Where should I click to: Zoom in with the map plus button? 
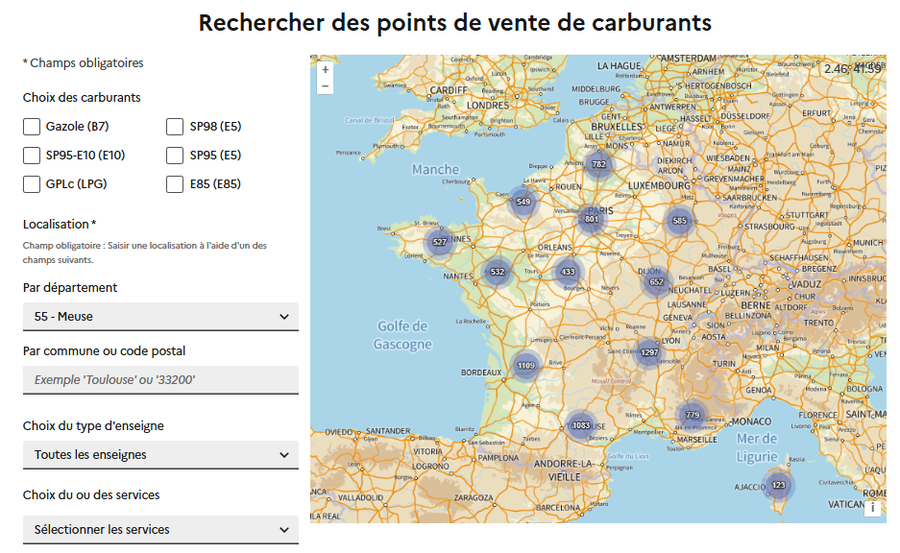click(x=325, y=70)
